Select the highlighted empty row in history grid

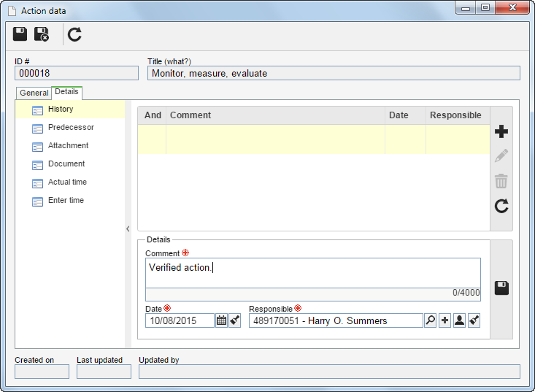314,139
